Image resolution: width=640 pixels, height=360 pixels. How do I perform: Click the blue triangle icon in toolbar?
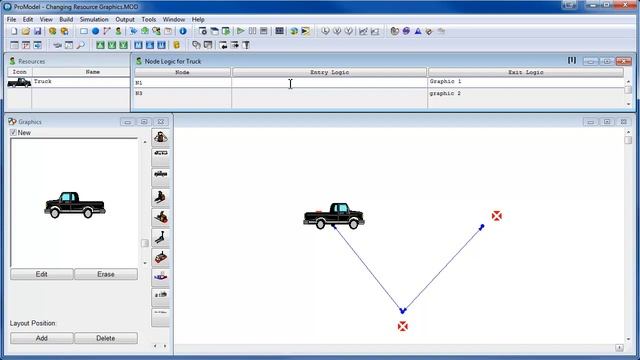(418, 31)
